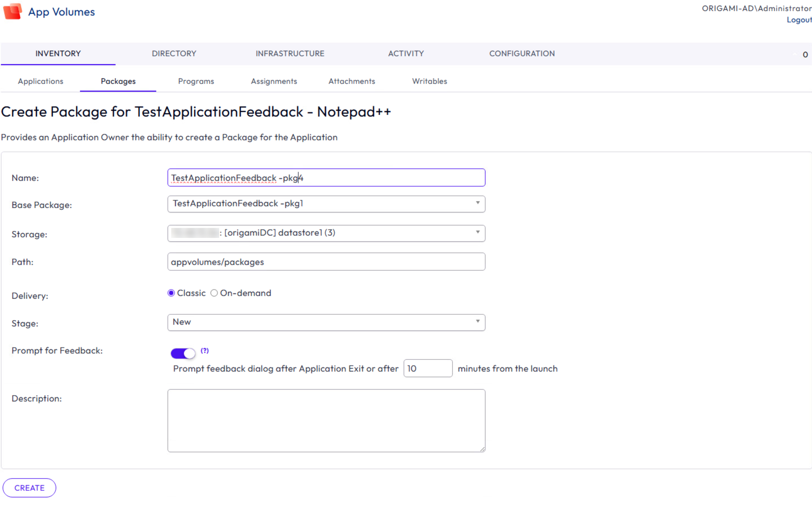Switch to the DIRECTORY tab
The height and width of the screenshot is (506, 812).
174,53
